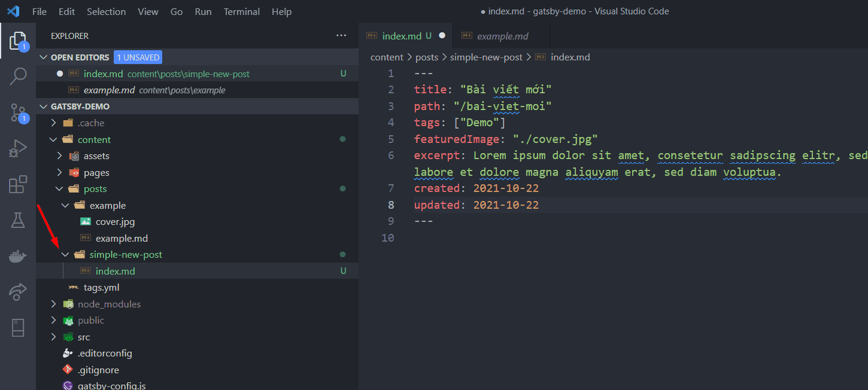Open the Search view in activity bar

click(x=18, y=77)
